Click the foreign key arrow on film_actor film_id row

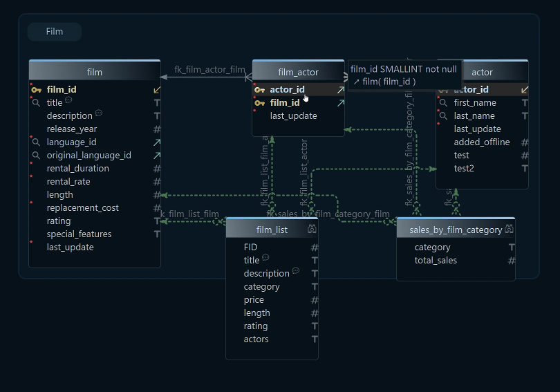point(341,103)
